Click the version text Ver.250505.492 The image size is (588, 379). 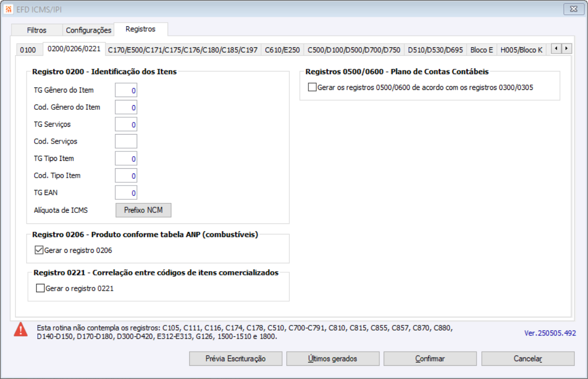click(x=550, y=333)
